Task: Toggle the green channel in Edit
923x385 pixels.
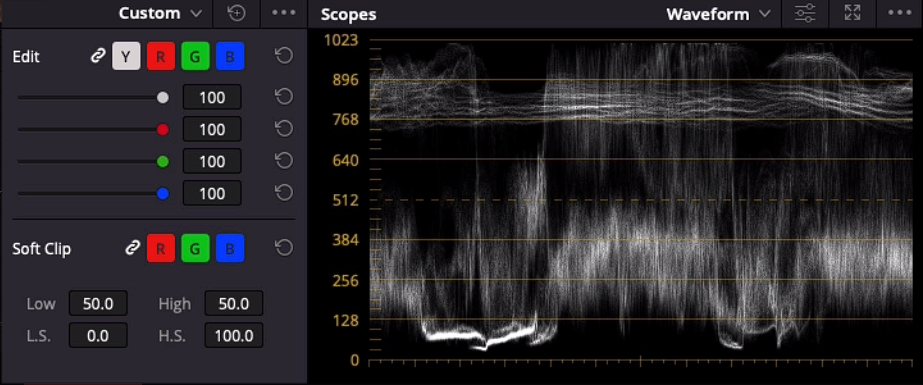Action: click(x=195, y=57)
